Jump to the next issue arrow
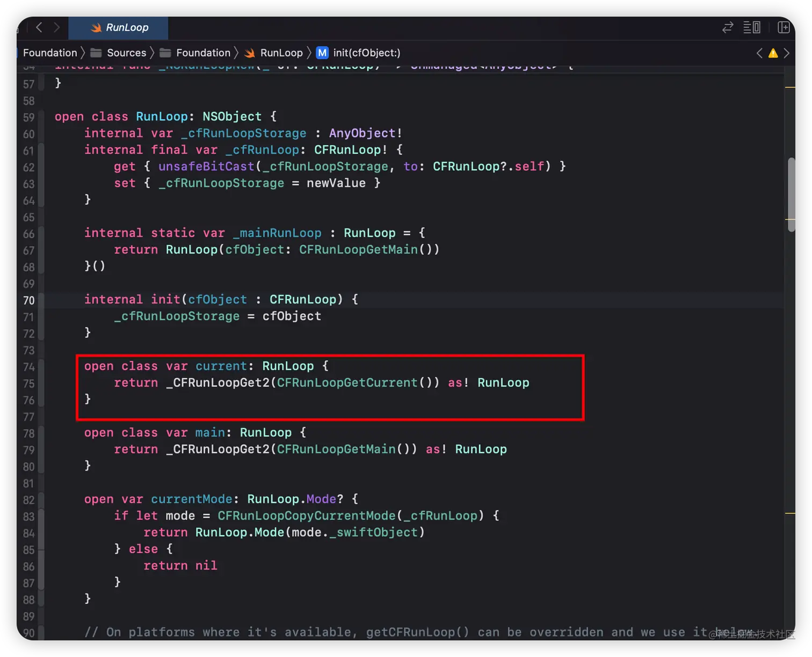 click(787, 53)
